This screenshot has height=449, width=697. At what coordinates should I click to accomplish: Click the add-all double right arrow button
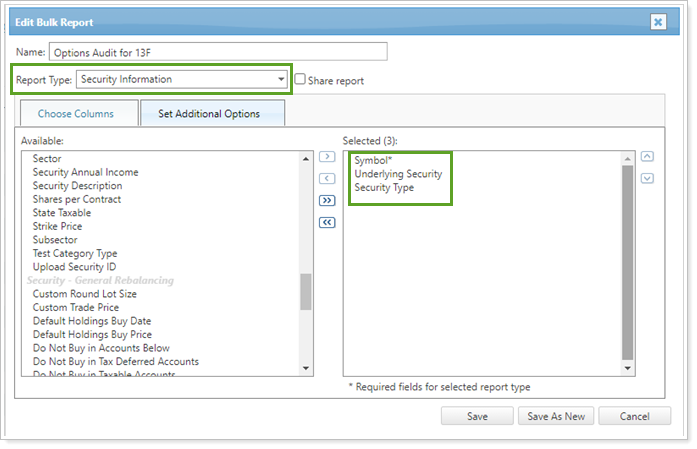(327, 200)
